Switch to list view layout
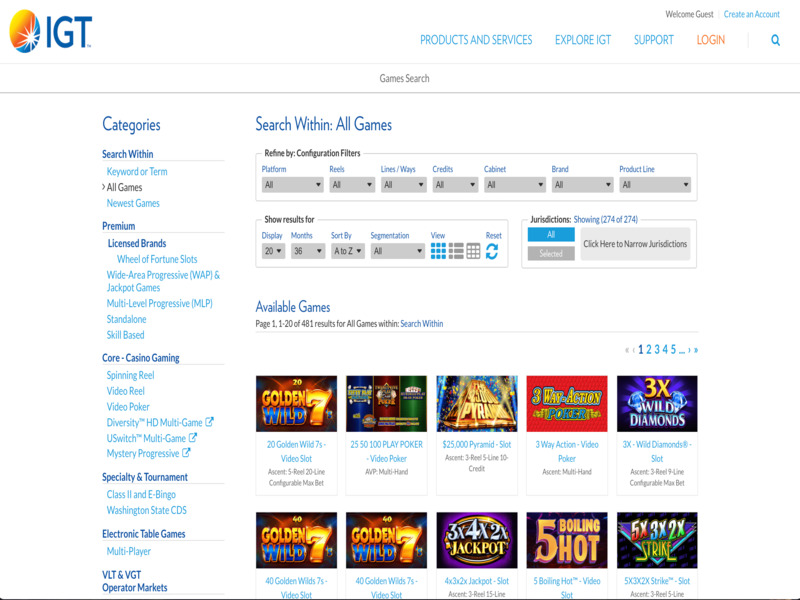The width and height of the screenshot is (800, 600). pyautogui.click(x=456, y=251)
